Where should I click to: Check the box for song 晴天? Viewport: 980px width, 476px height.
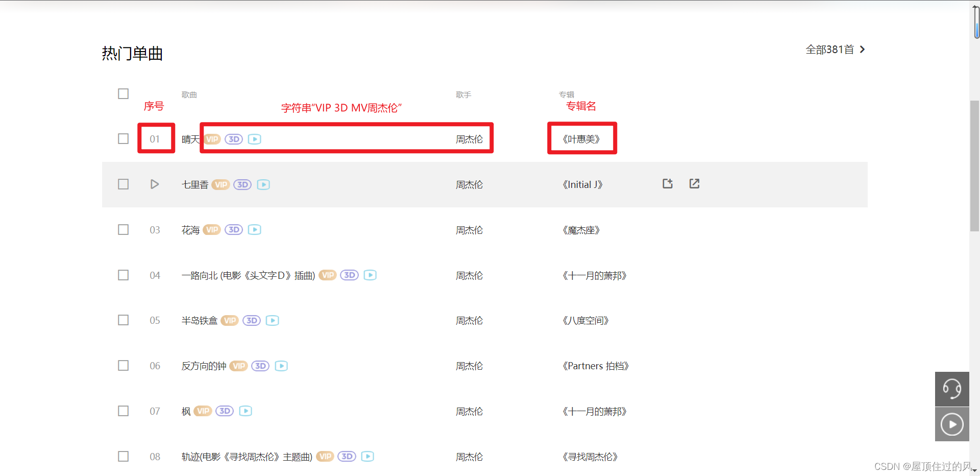[123, 139]
